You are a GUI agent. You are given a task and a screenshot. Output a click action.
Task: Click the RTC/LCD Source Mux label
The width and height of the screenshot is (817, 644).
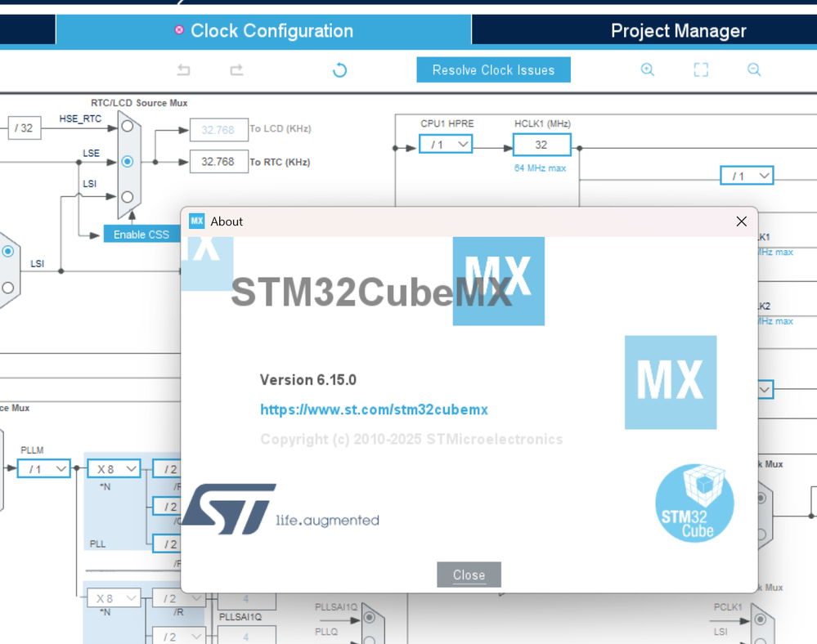tap(139, 103)
